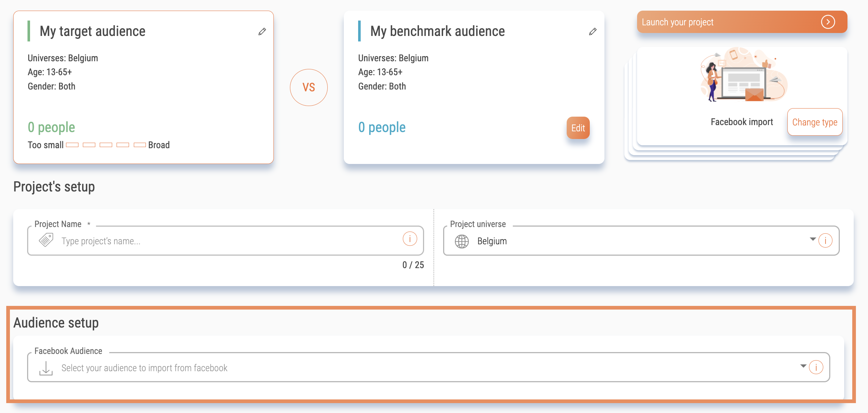Click the globe icon beside Belgium
The width and height of the screenshot is (868, 413).
(462, 241)
